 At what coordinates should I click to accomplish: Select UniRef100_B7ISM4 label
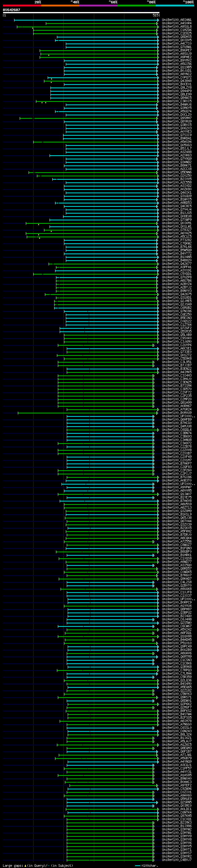click(176, 386)
